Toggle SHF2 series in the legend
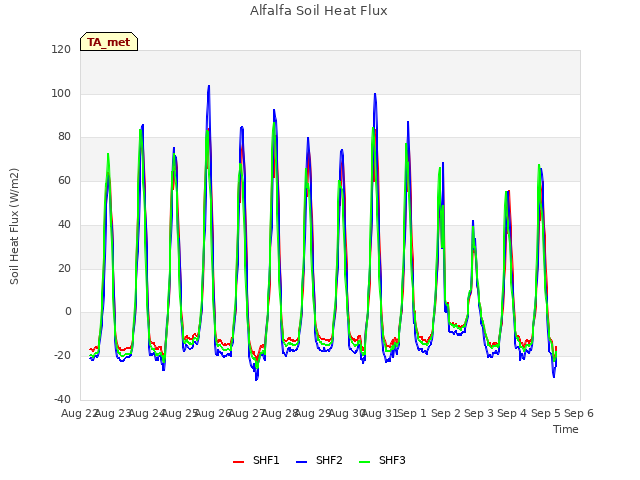This screenshot has height=480, width=640. tap(319, 460)
